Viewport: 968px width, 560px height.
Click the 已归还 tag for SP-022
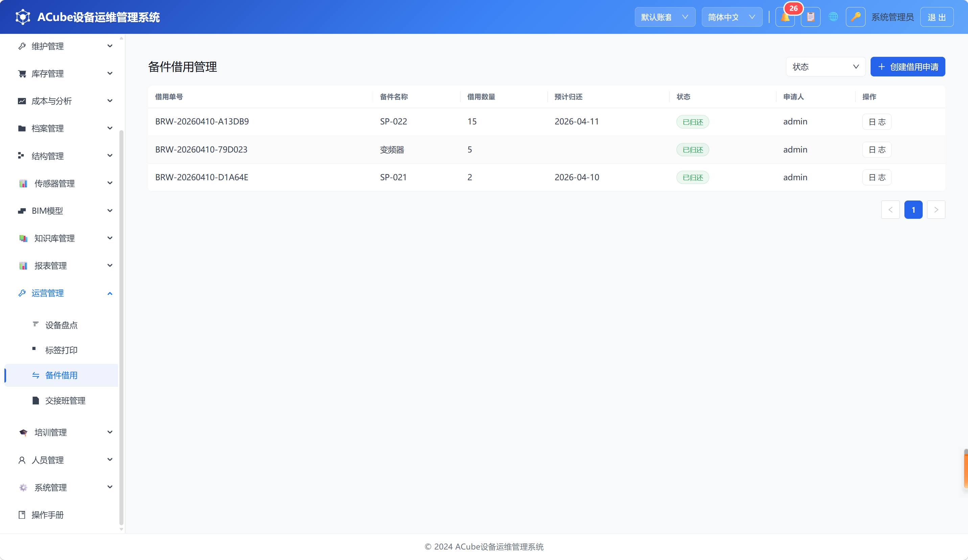pyautogui.click(x=692, y=122)
